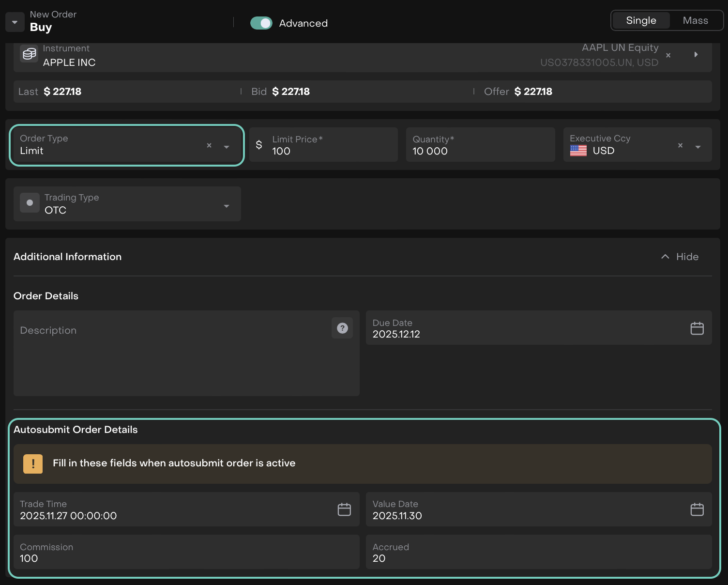The width and height of the screenshot is (728, 585).
Task: Open the Trading Type OTC dropdown
Action: [x=227, y=206]
